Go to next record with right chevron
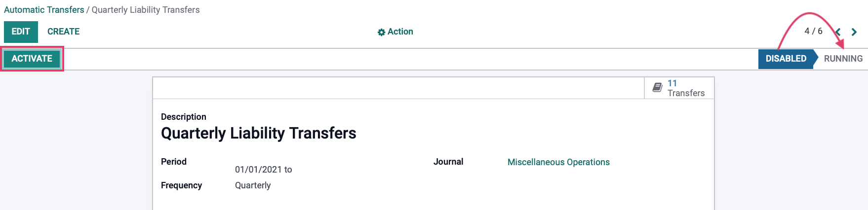The width and height of the screenshot is (868, 210). tap(854, 32)
